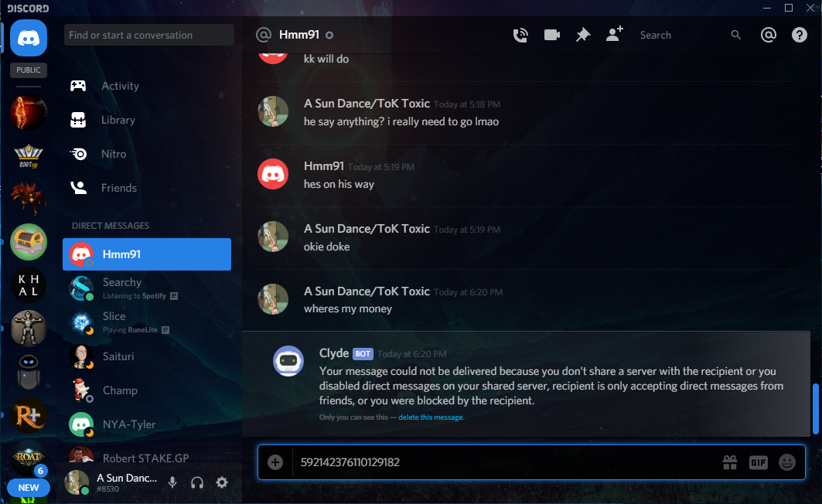
Task: Open the ROAT server with 6 mentions
Action: tap(29, 458)
